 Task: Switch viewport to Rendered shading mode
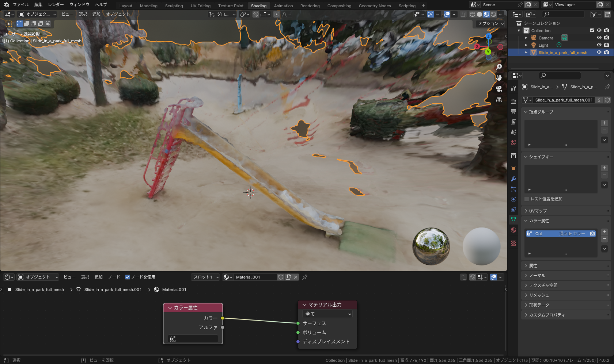tap(493, 14)
